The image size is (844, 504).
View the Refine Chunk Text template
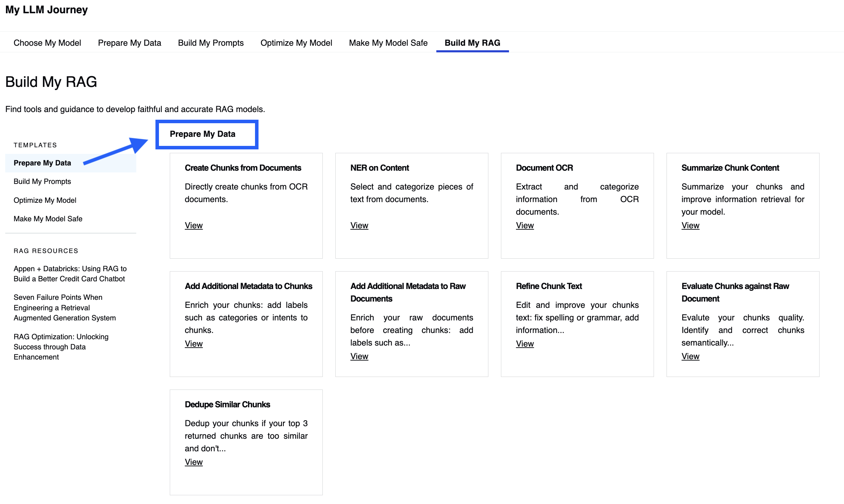point(525,344)
